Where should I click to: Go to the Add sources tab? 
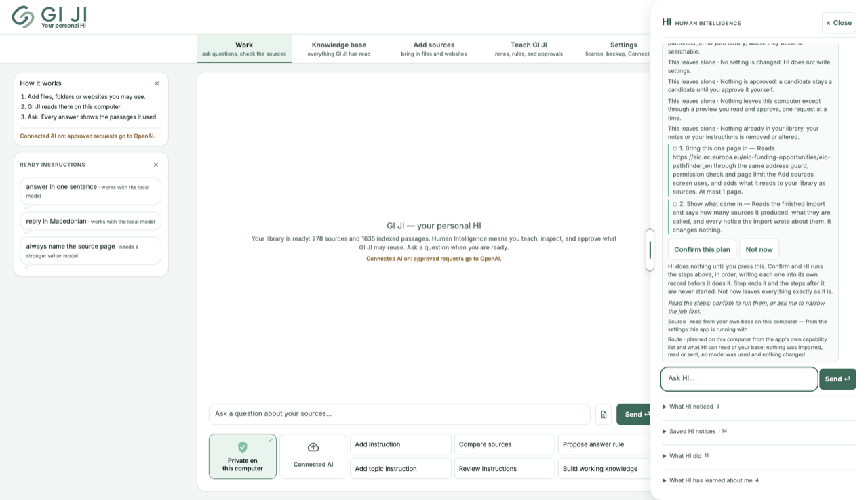click(434, 49)
